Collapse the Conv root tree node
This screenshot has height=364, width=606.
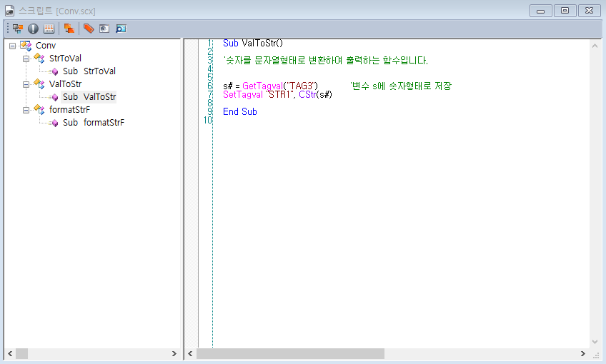[x=12, y=46]
